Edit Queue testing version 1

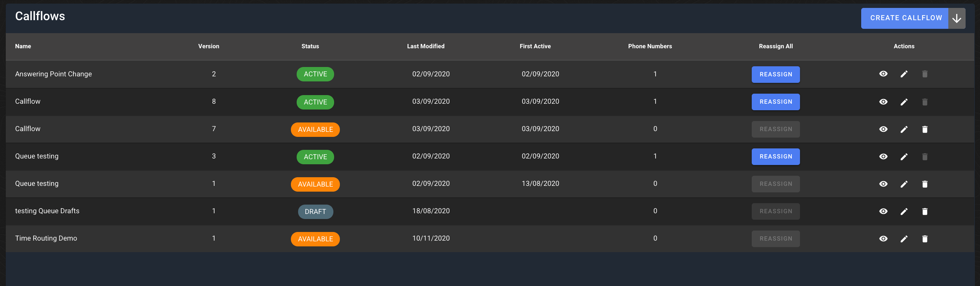tap(904, 184)
